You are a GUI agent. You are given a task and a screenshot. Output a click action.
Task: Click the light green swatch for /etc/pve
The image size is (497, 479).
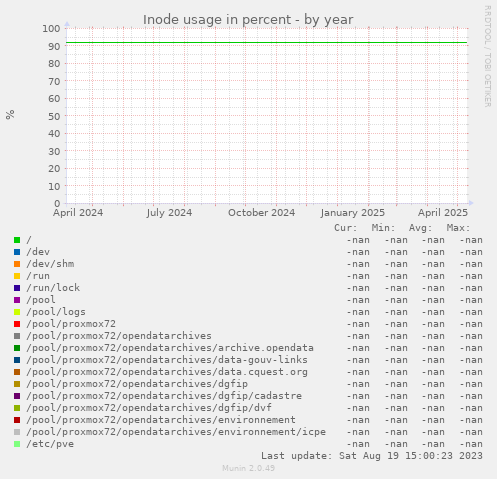point(17,444)
